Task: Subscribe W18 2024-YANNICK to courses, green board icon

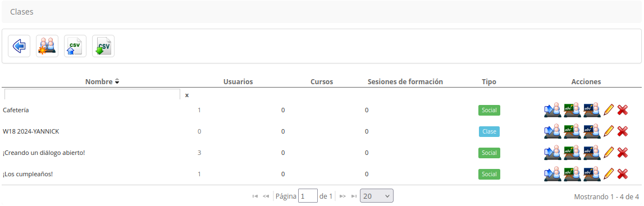Action: [x=573, y=131]
